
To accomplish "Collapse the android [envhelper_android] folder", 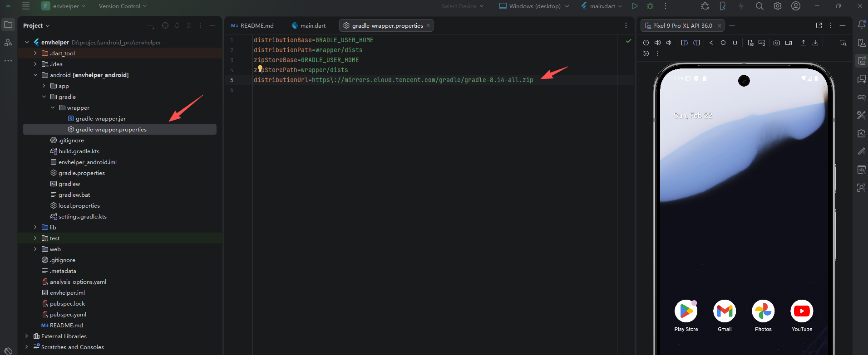I will point(35,75).
